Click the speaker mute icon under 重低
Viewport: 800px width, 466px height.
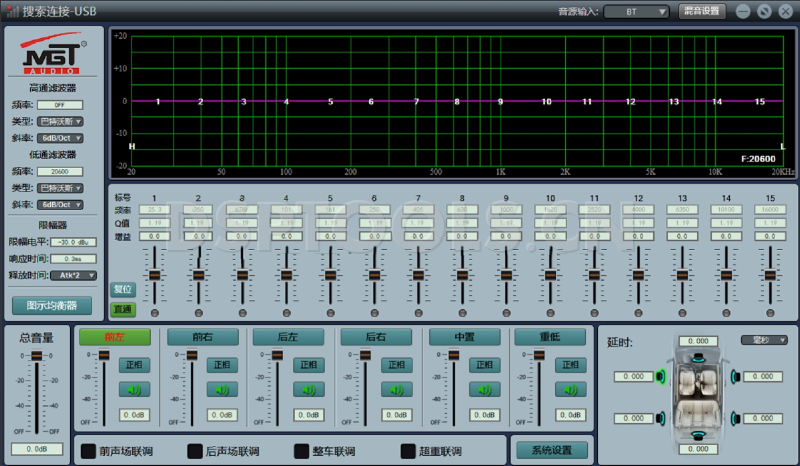pyautogui.click(x=571, y=390)
